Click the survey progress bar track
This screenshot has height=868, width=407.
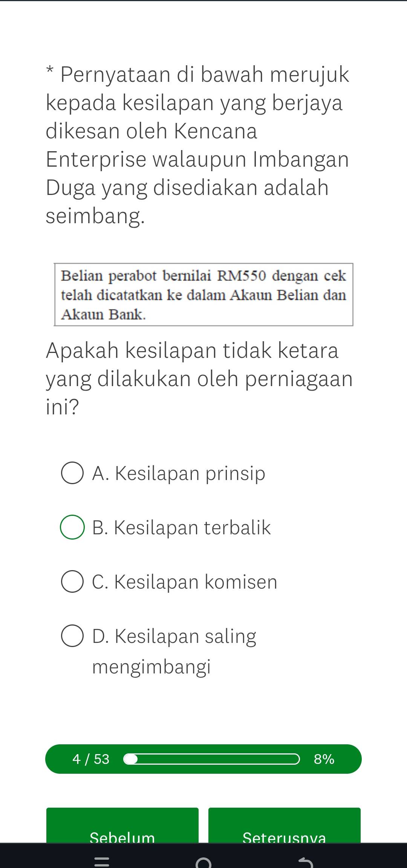[x=212, y=759]
